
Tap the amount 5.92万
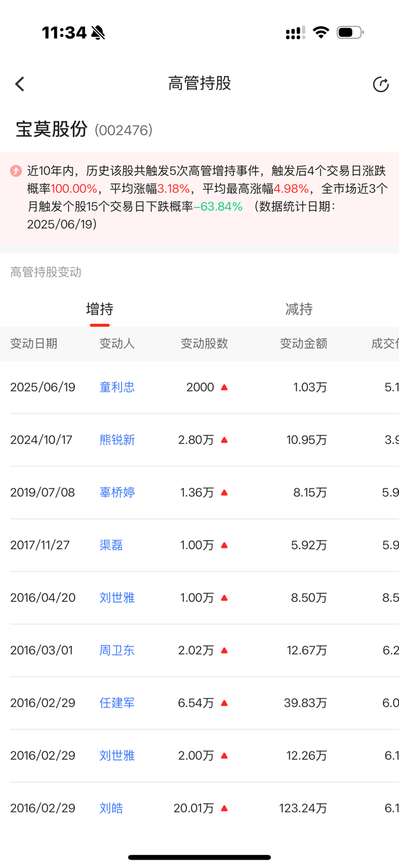309,545
